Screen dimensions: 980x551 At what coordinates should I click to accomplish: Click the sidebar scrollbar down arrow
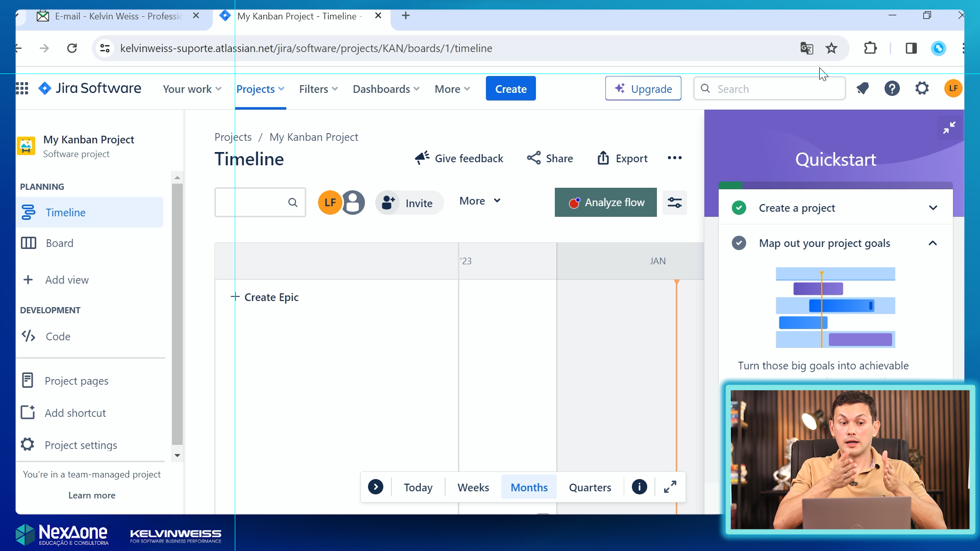[177, 455]
